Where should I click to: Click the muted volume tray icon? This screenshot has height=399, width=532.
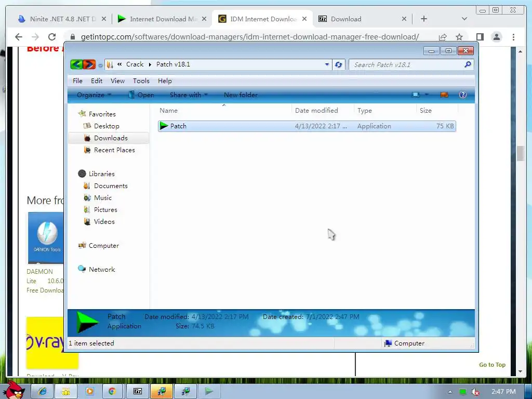tap(475, 392)
